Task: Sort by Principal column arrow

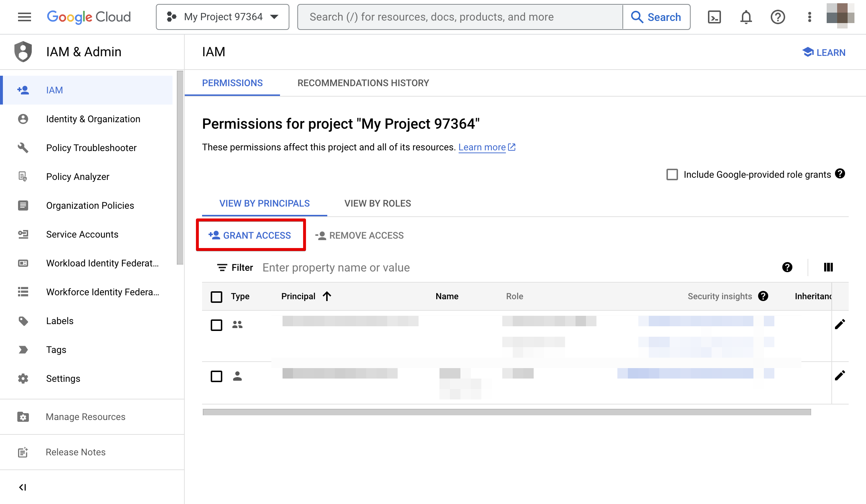Action: point(327,296)
